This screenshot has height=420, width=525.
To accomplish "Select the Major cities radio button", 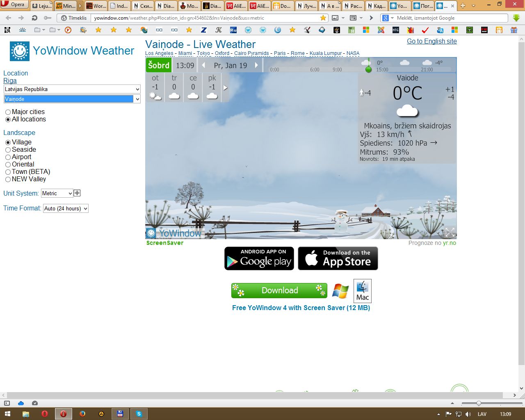I will tap(8, 112).
